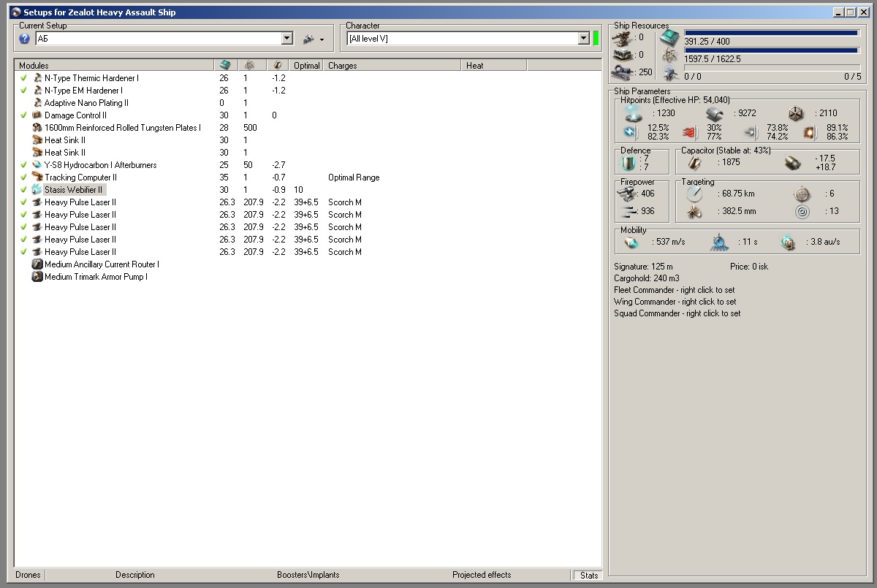Click the powergrid icon beside 1597.5 / 1622.5
This screenshot has height=588, width=877.
[669, 56]
